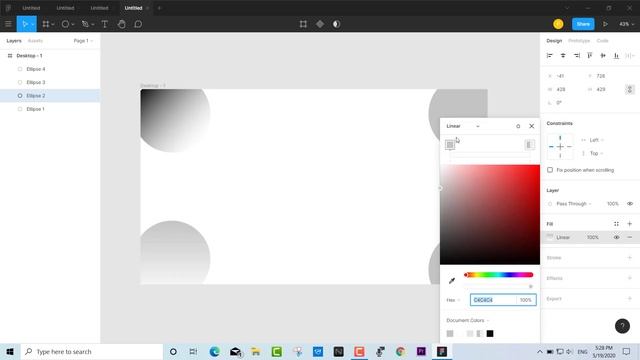The height and width of the screenshot is (360, 640).
Task: Click the Create component icon
Action: (320, 24)
